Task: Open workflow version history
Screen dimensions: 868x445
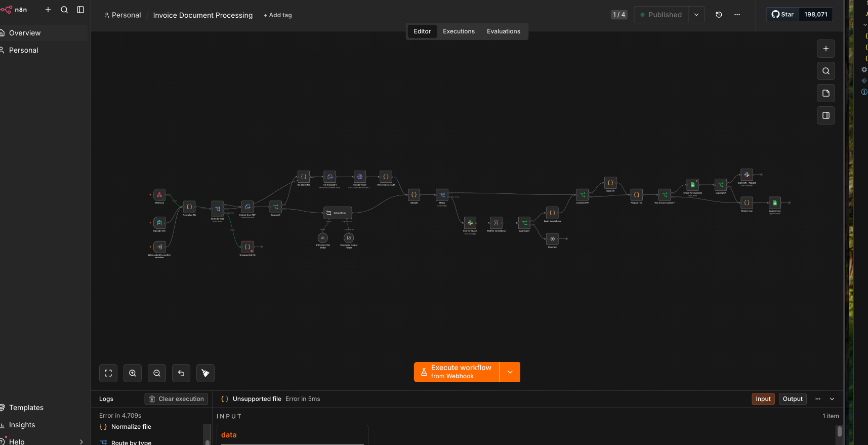Action: point(719,15)
